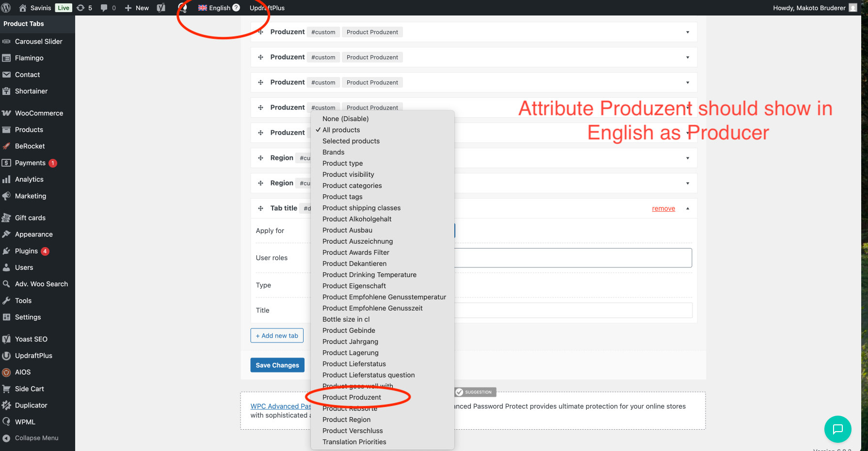Open the comments bubble icon in admin bar
Screen dimensions: 868x451
pos(104,8)
